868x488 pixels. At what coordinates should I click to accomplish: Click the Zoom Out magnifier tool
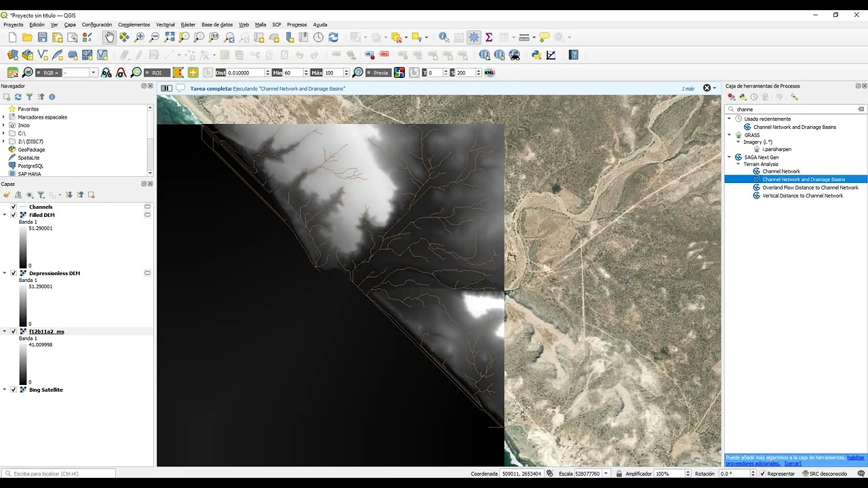(x=154, y=37)
